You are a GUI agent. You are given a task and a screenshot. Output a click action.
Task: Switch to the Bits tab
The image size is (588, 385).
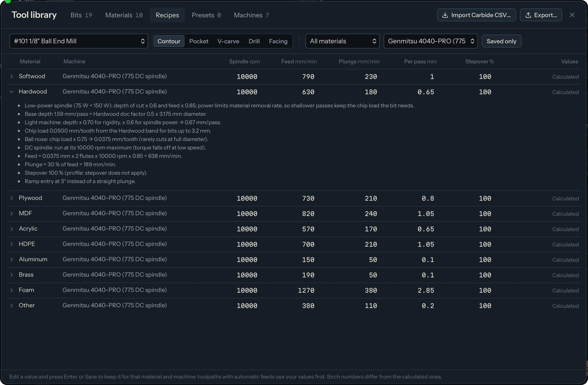pyautogui.click(x=81, y=15)
